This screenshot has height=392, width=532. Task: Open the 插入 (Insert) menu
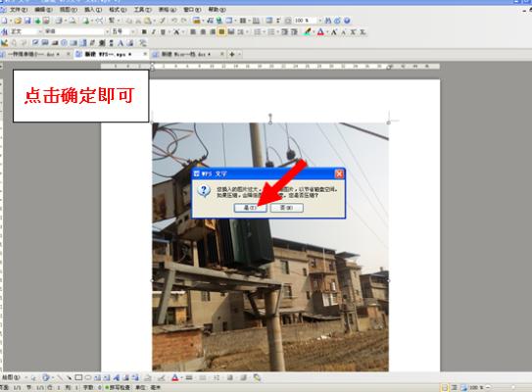[93, 10]
